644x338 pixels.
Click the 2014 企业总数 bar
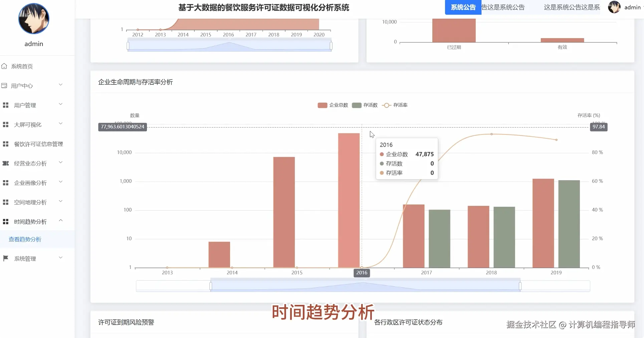(x=219, y=255)
